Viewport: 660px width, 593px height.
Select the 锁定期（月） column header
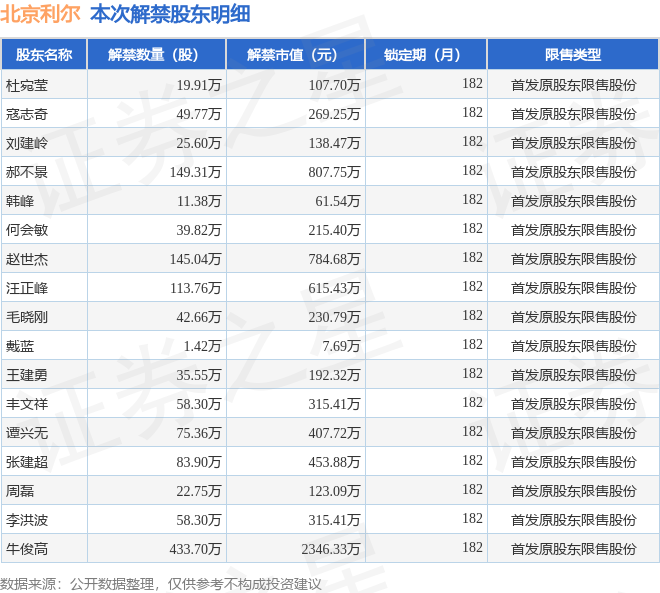point(426,54)
